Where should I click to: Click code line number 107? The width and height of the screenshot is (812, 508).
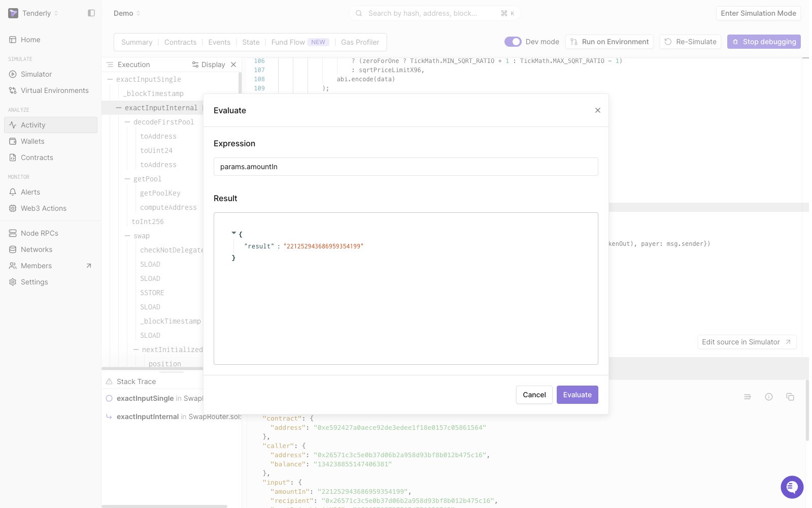coord(259,70)
